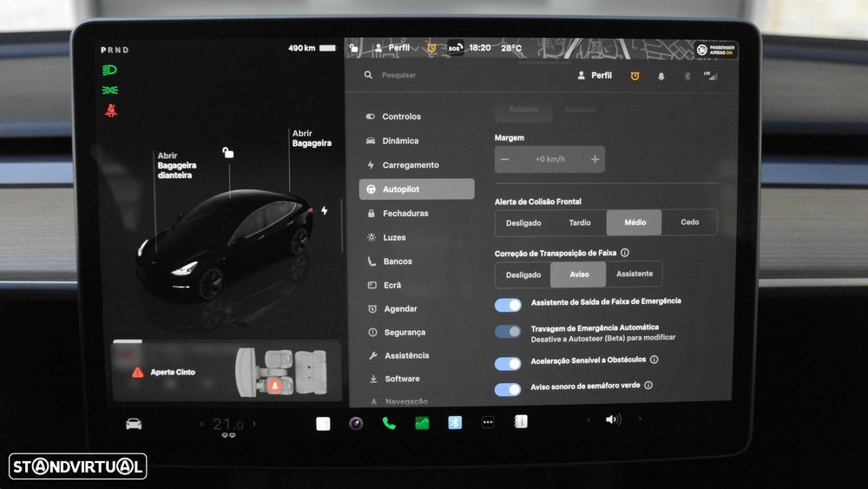
Task: Tap Abrir Bagageira dianteira
Action: coord(176,165)
